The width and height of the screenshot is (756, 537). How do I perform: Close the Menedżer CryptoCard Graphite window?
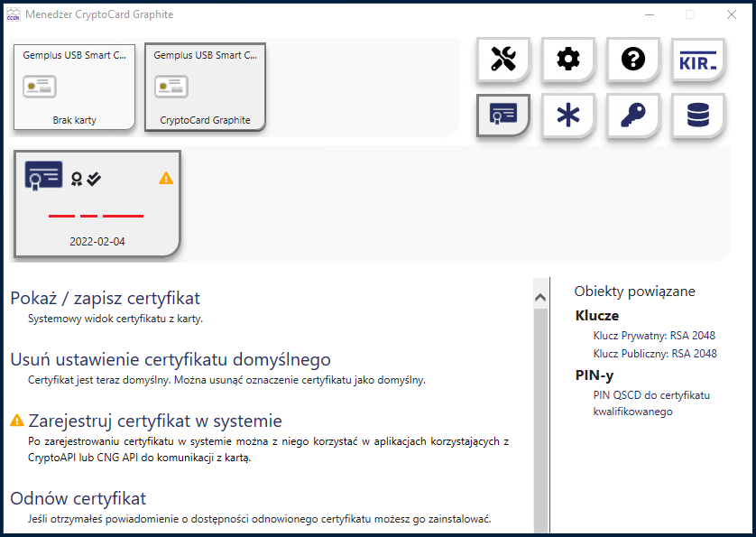click(x=732, y=14)
